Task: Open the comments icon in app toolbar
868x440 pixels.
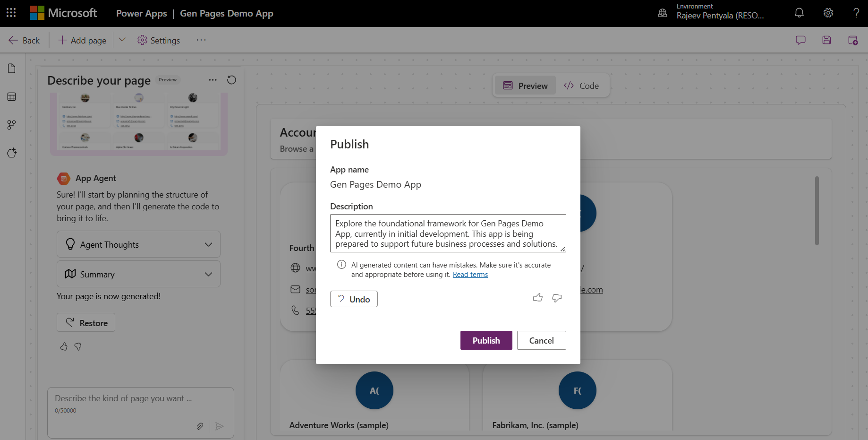Action: (x=800, y=40)
